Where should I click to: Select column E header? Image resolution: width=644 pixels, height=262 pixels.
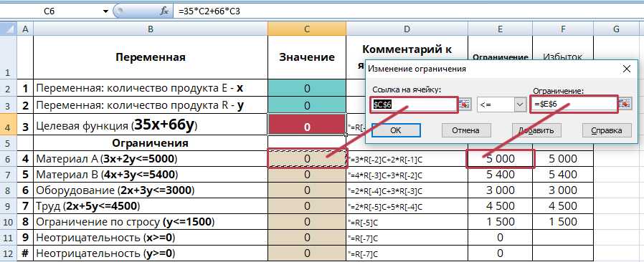tap(500, 29)
